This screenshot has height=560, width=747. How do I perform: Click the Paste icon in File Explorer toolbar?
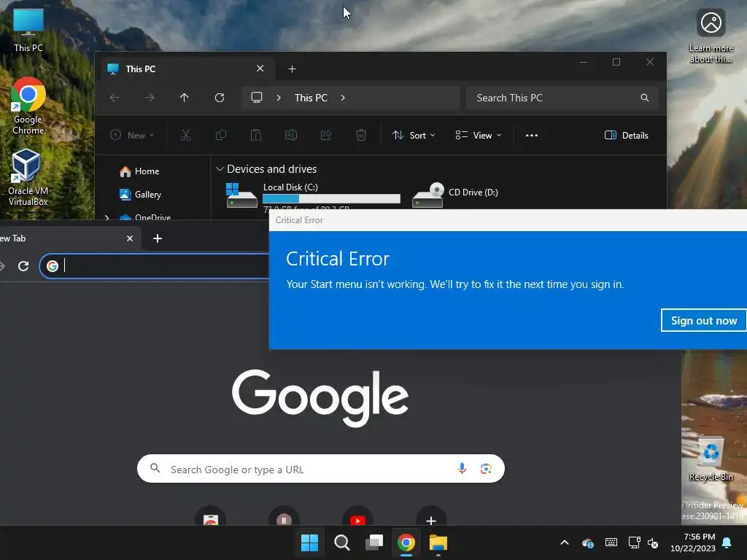tap(256, 135)
